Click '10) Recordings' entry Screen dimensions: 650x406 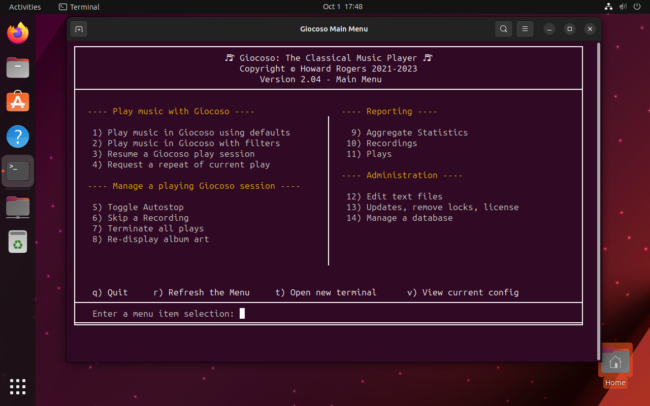tap(382, 143)
